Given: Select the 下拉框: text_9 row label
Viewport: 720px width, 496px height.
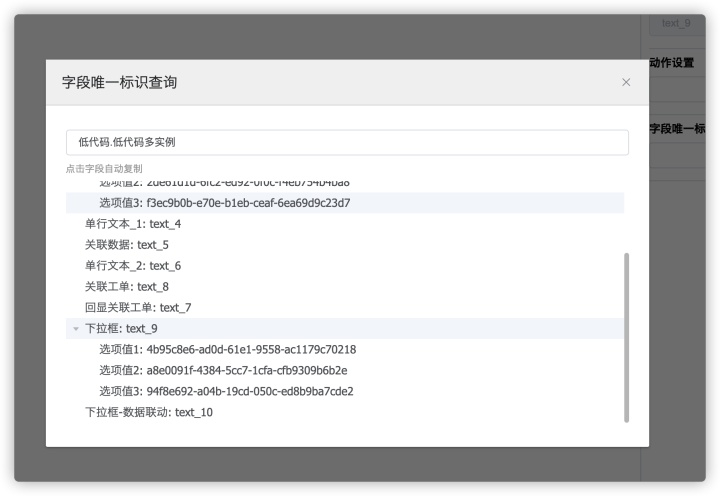Looking at the screenshot, I should [x=121, y=329].
